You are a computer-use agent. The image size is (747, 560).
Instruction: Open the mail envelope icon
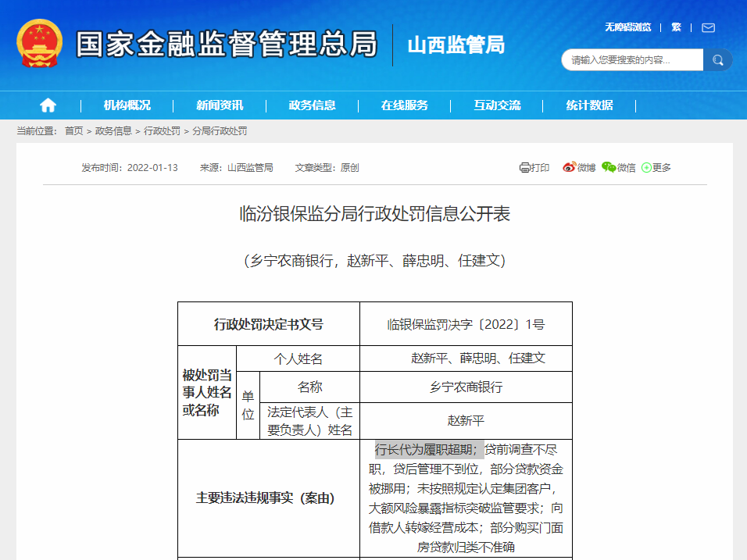point(708,27)
